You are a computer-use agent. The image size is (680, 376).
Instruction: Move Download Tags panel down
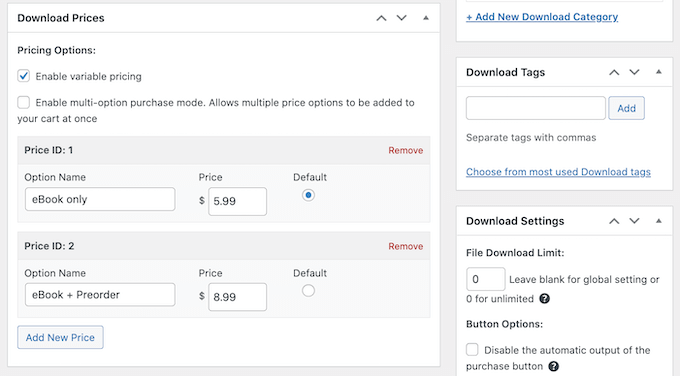click(x=634, y=72)
